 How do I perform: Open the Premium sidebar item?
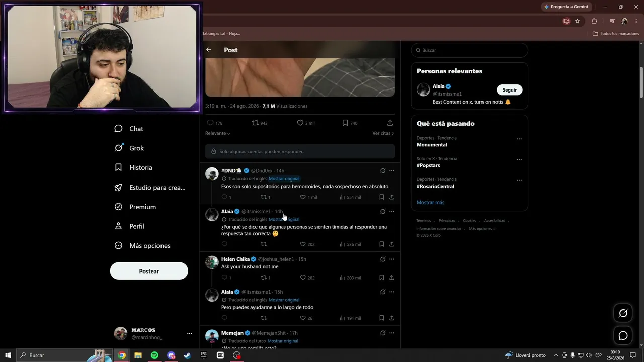(x=135, y=207)
